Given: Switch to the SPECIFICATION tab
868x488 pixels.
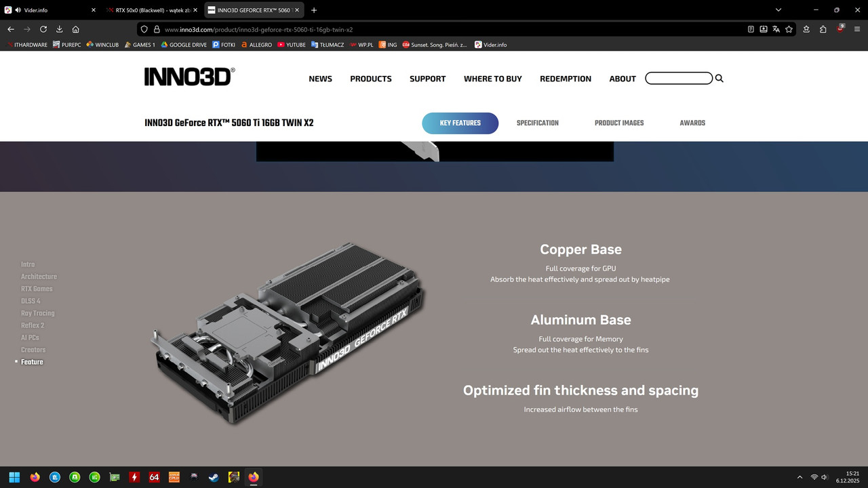Looking at the screenshot, I should click(537, 123).
